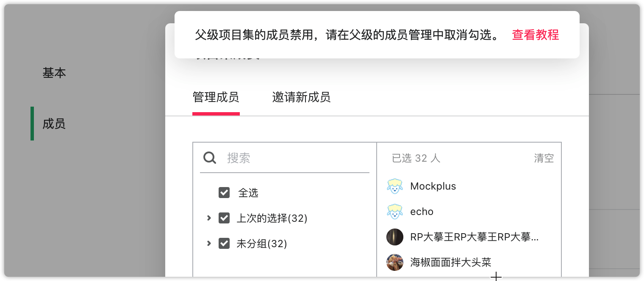Toggle the 上次的选择(32) checkbox
The height and width of the screenshot is (281, 644).
tap(224, 218)
